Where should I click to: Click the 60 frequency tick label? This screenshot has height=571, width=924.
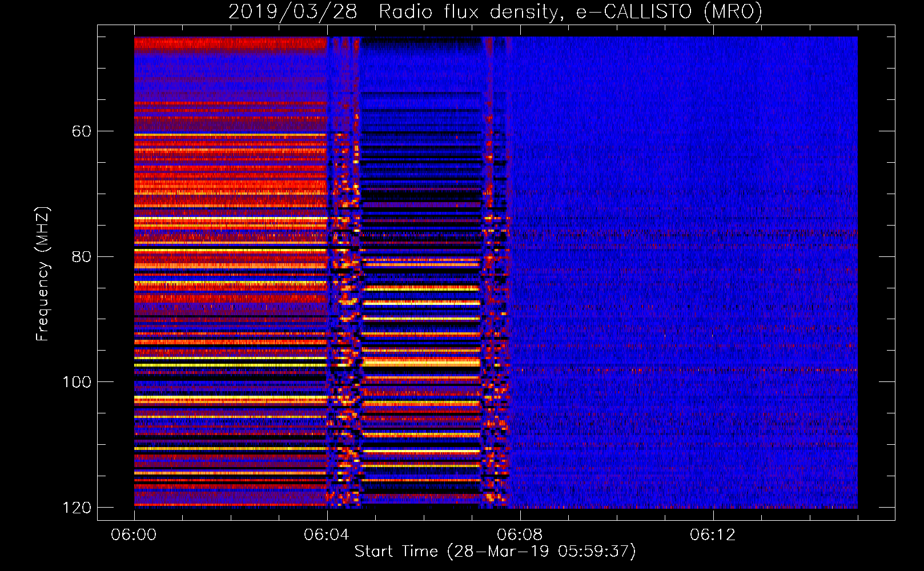pos(82,131)
